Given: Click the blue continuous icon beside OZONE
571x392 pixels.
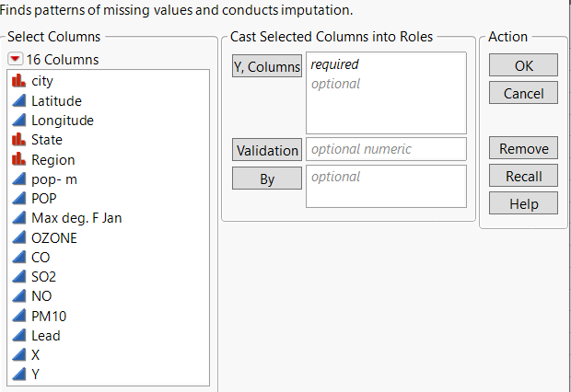Looking at the screenshot, I should [18, 237].
